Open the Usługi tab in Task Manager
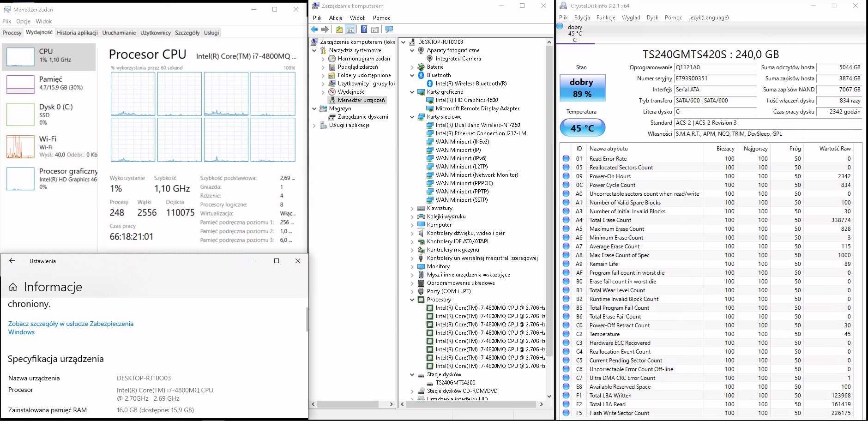The width and height of the screenshot is (868, 421). [x=211, y=33]
